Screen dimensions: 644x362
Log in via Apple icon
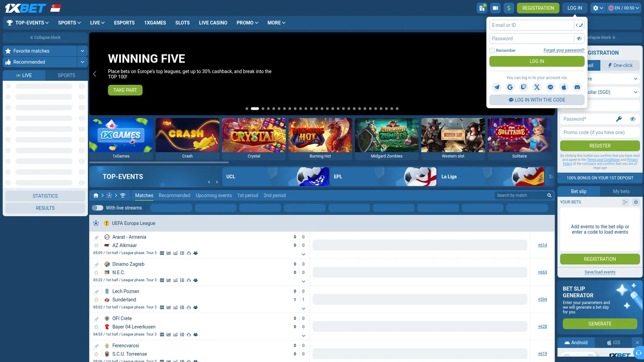(x=563, y=87)
